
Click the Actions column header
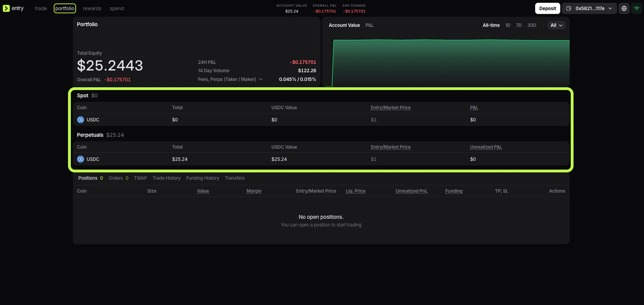[557, 191]
